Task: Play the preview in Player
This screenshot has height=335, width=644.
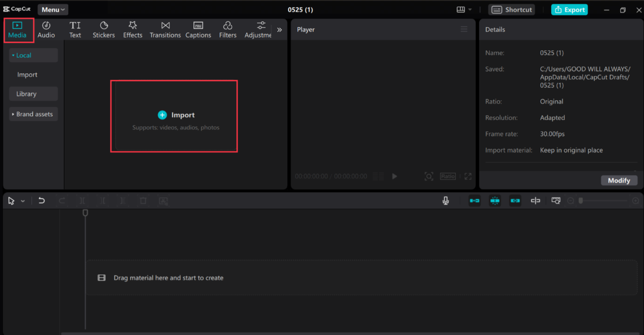Action: point(394,176)
